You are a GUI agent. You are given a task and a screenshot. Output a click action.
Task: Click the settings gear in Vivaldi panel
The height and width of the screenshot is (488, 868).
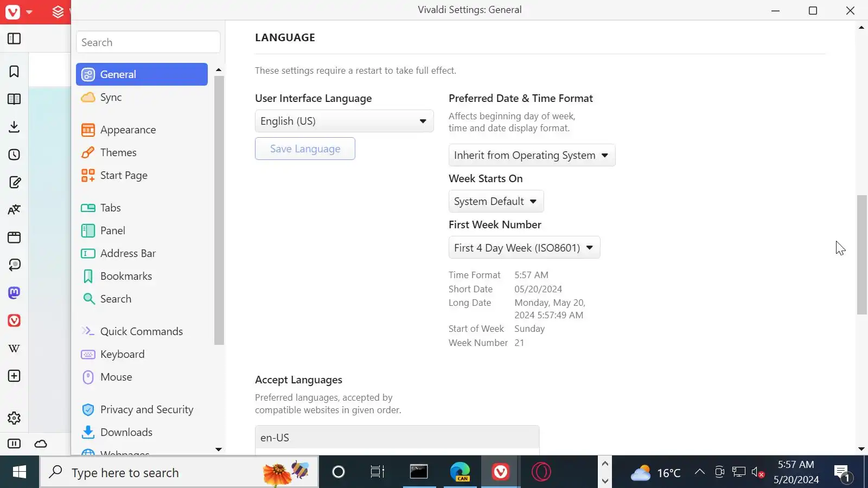click(14, 418)
